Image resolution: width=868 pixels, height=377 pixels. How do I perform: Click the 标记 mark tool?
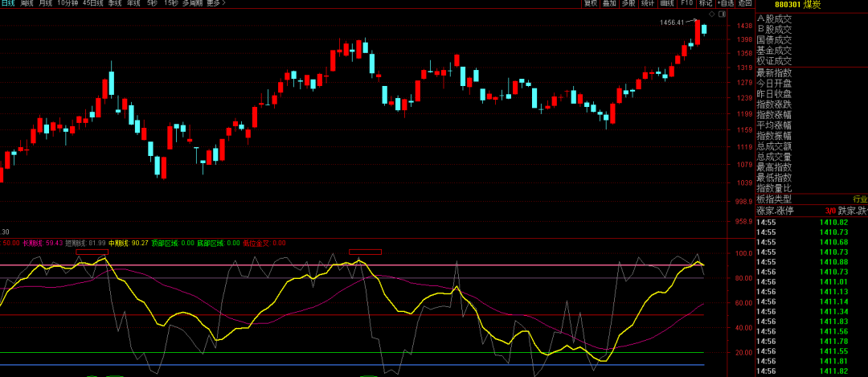705,3
